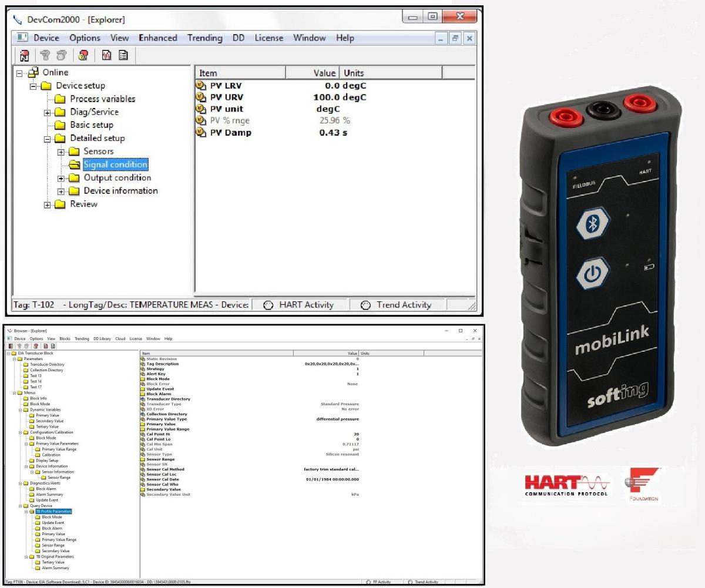The width and height of the screenshot is (705, 588).
Task: Click the Value column header in DevCom2000
Action: click(x=313, y=73)
